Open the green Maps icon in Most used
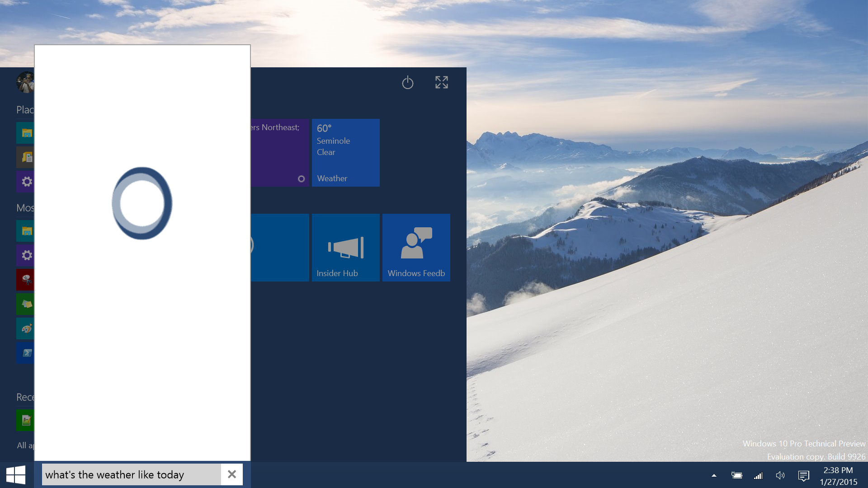The width and height of the screenshot is (868, 488). coord(25,304)
